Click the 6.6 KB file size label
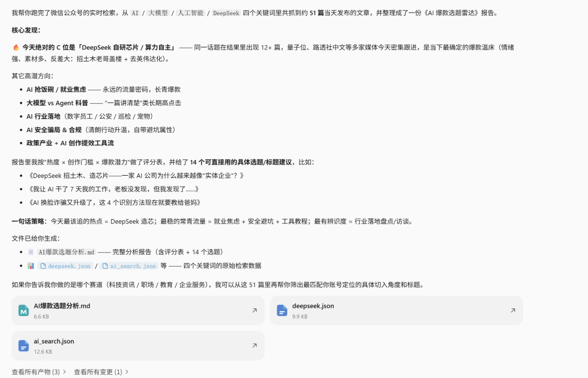 click(41, 317)
